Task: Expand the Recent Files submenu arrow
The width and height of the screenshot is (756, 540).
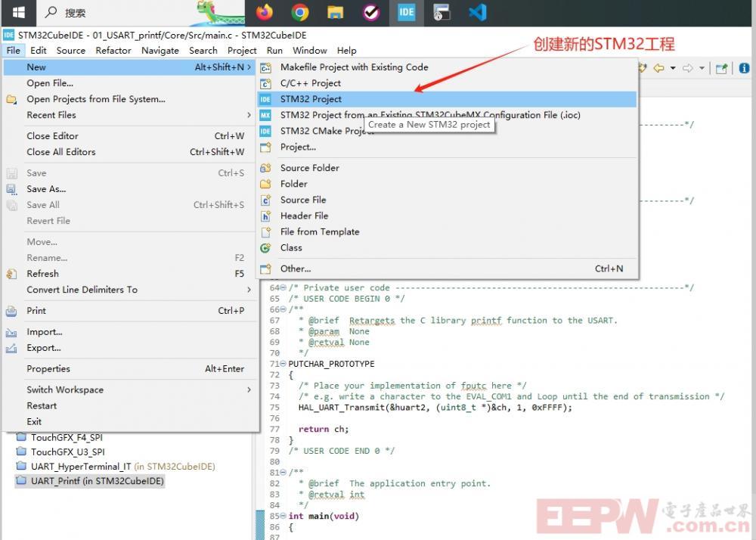Action: coord(249,115)
